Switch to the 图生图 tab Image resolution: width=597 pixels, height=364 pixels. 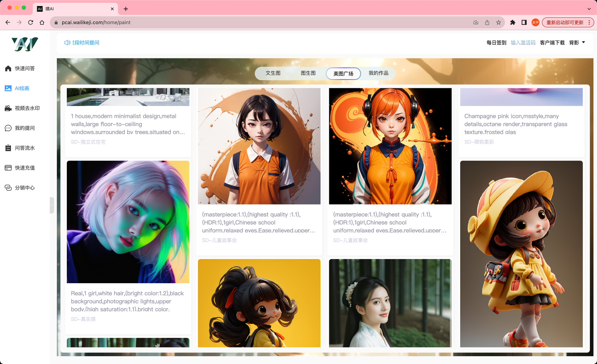tap(308, 73)
